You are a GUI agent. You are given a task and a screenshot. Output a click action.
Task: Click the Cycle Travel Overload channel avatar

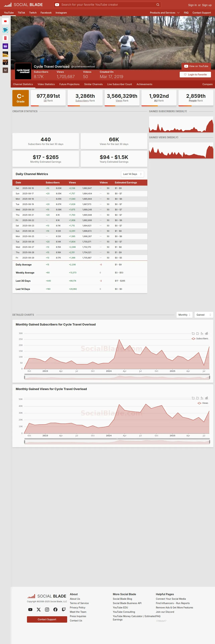pyautogui.click(x=23, y=71)
